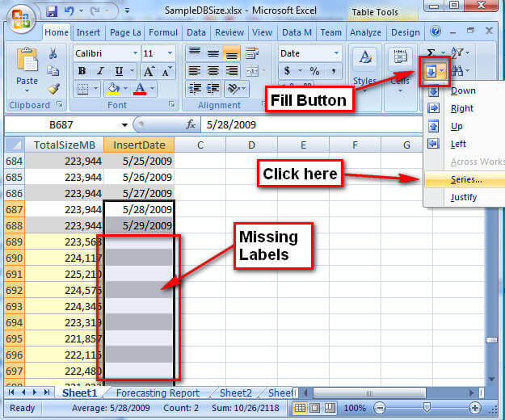This screenshot has width=505, height=420.
Task: Decrease font size with Shrink Font
Action: coord(166,71)
